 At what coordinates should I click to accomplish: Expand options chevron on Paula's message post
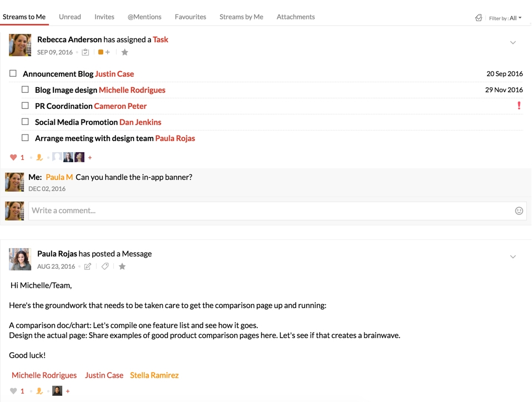513,257
